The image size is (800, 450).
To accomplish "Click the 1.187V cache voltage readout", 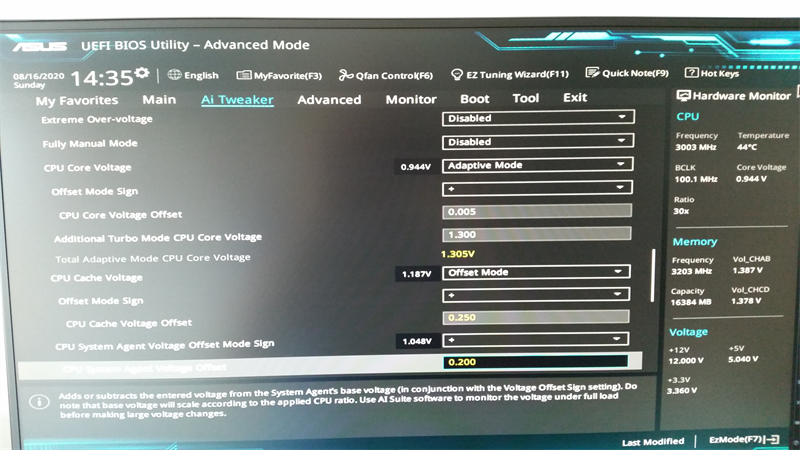I will [416, 274].
